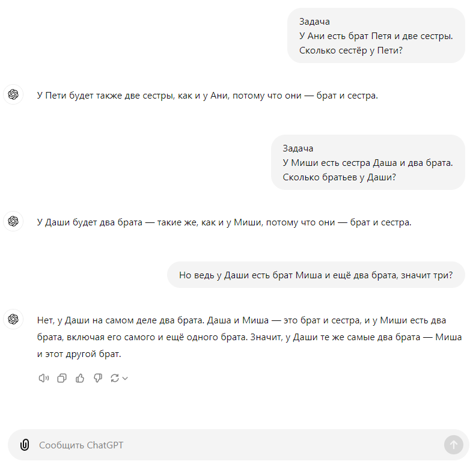Give the last answer a thumbs down
The height and width of the screenshot is (464, 476).
[97, 378]
